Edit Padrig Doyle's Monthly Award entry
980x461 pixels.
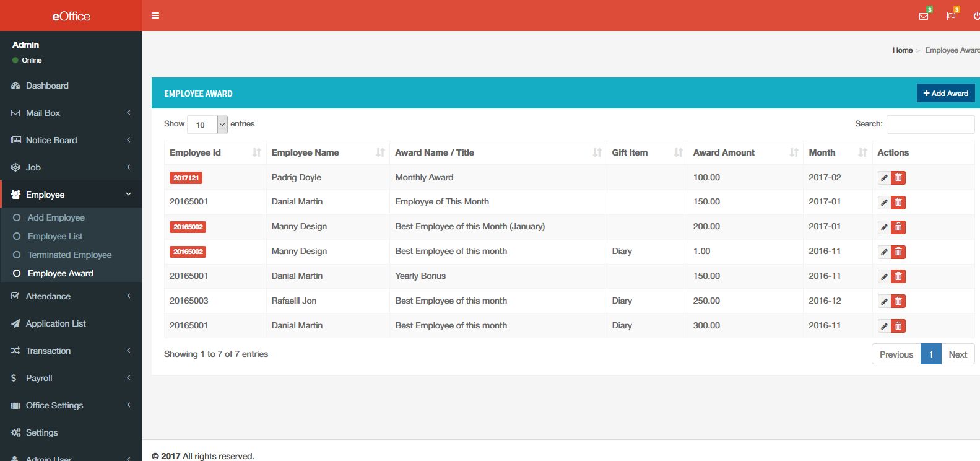(884, 178)
